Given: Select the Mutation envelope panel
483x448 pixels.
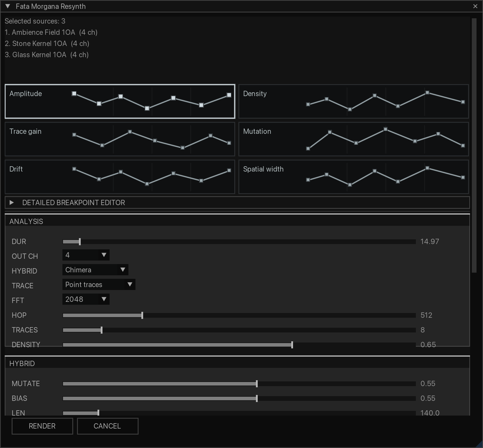Looking at the screenshot, I should pos(353,139).
